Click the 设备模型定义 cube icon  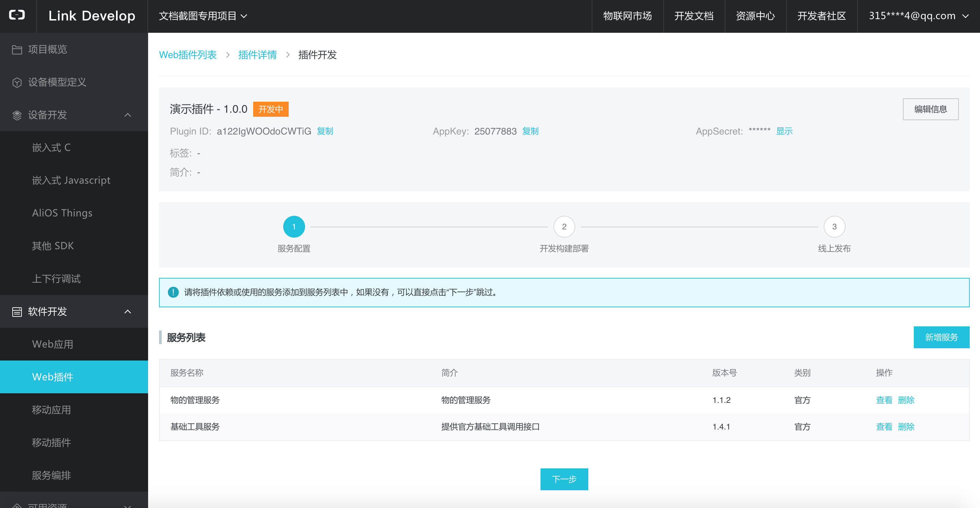click(17, 82)
